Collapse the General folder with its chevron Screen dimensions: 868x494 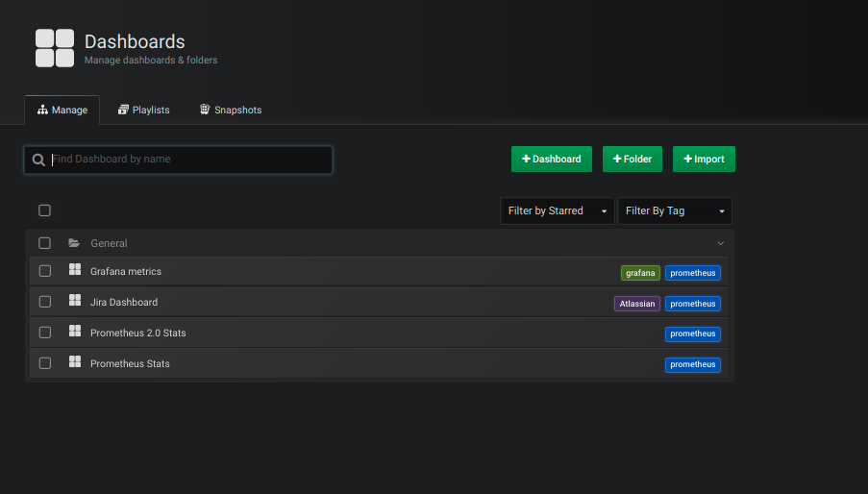(720, 243)
